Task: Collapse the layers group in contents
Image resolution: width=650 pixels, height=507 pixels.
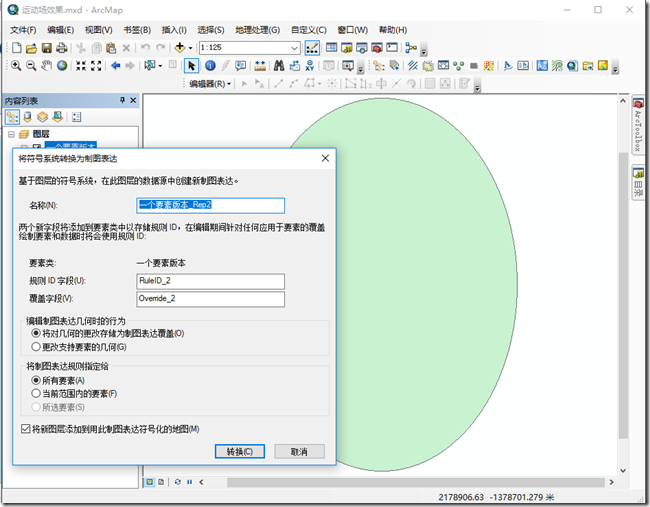Action: click(x=11, y=134)
